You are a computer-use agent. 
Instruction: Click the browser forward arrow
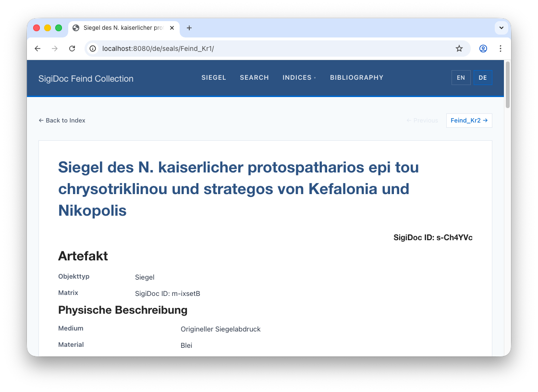55,49
